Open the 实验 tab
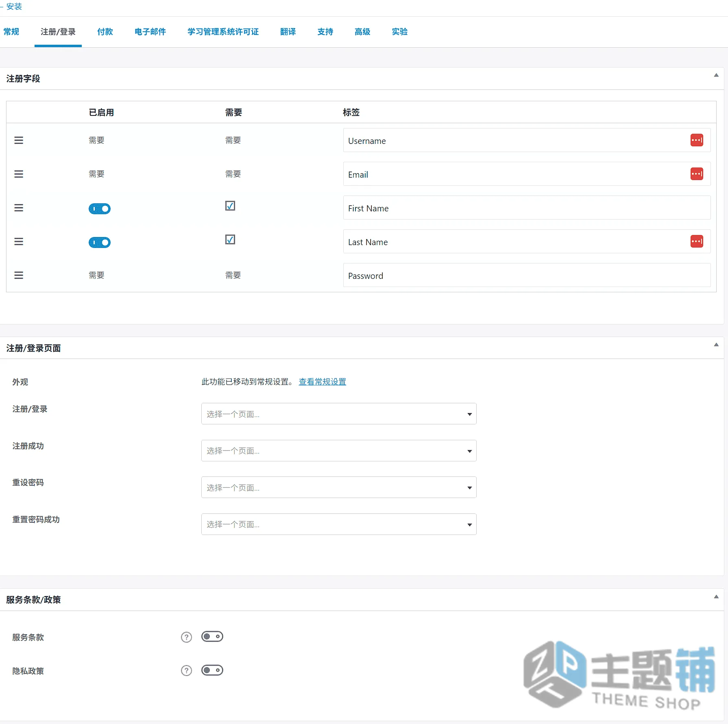Viewport: 728px width, 724px height. 400,32
